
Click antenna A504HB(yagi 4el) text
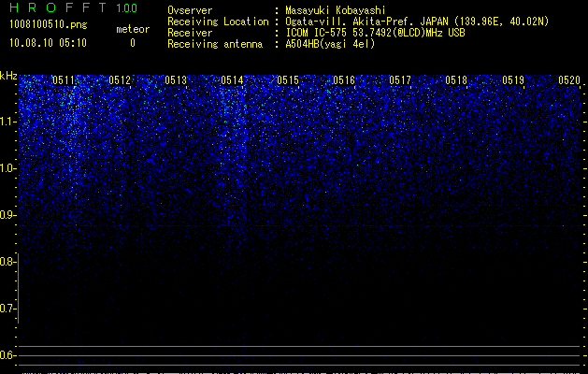330,44
